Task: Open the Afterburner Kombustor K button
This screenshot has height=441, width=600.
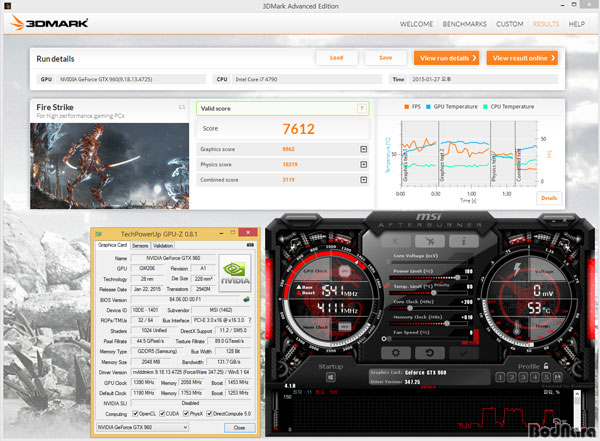Action: click(396, 241)
